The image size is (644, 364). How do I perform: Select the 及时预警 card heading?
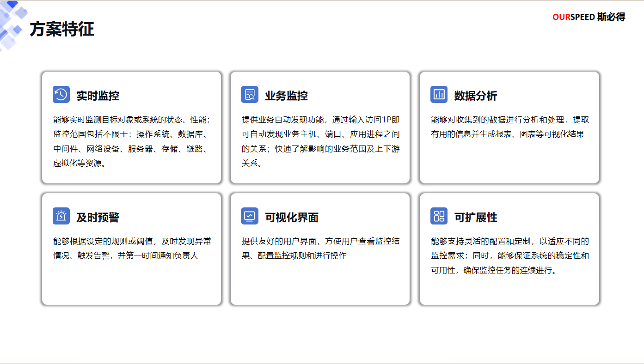point(98,218)
